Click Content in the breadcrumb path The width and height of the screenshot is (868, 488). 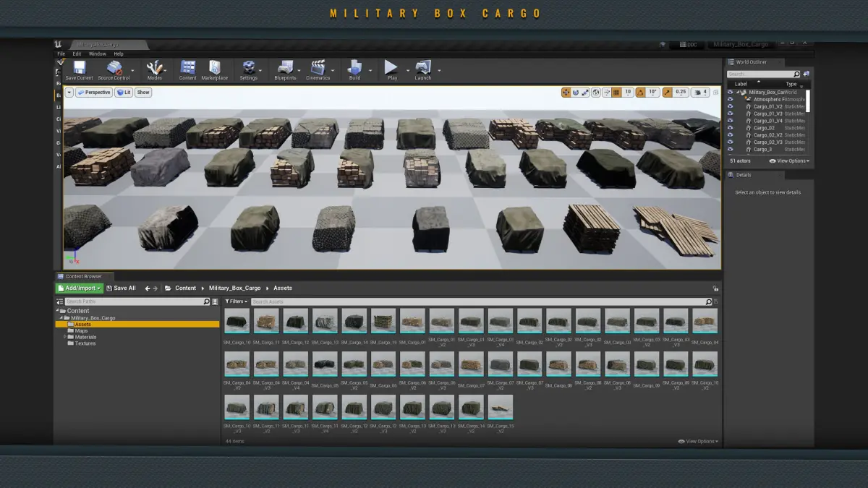coord(185,288)
